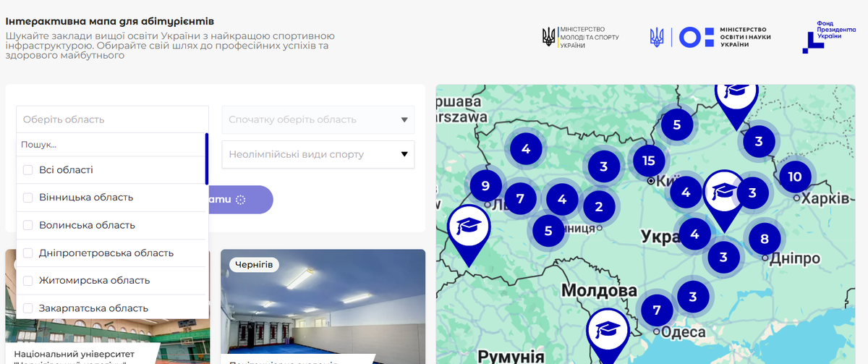Enable the Дніпропетровська область checkbox
The width and height of the screenshot is (868, 364).
pos(28,253)
